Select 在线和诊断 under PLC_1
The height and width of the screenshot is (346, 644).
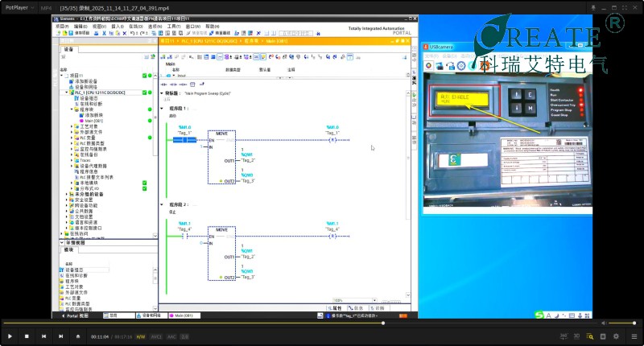[89, 104]
